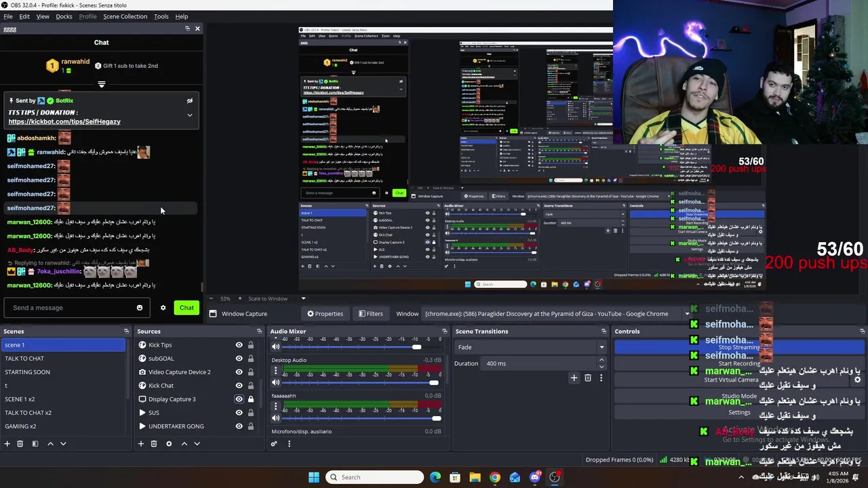Toggle visibility of Display Capture 3
868x488 pixels.
coord(239,399)
